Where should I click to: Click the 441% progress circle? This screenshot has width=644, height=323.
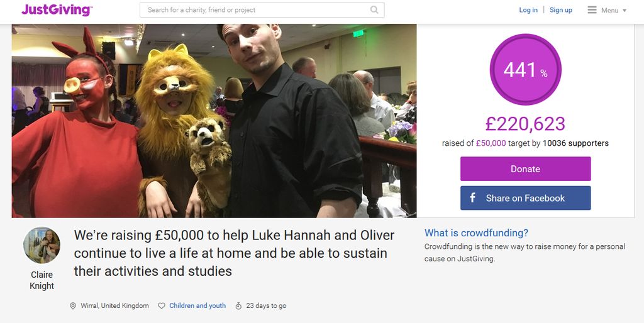tap(525, 70)
